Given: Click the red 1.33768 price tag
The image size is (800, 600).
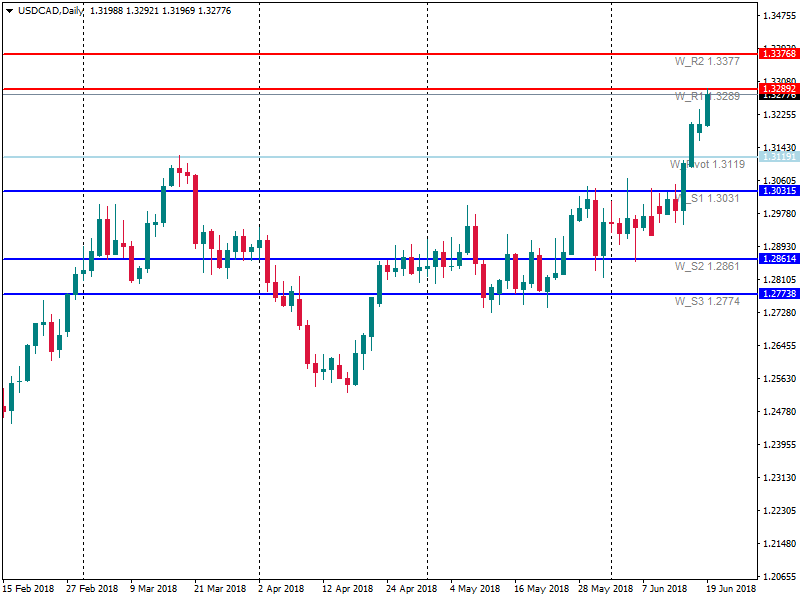Looking at the screenshot, I should tap(778, 53).
